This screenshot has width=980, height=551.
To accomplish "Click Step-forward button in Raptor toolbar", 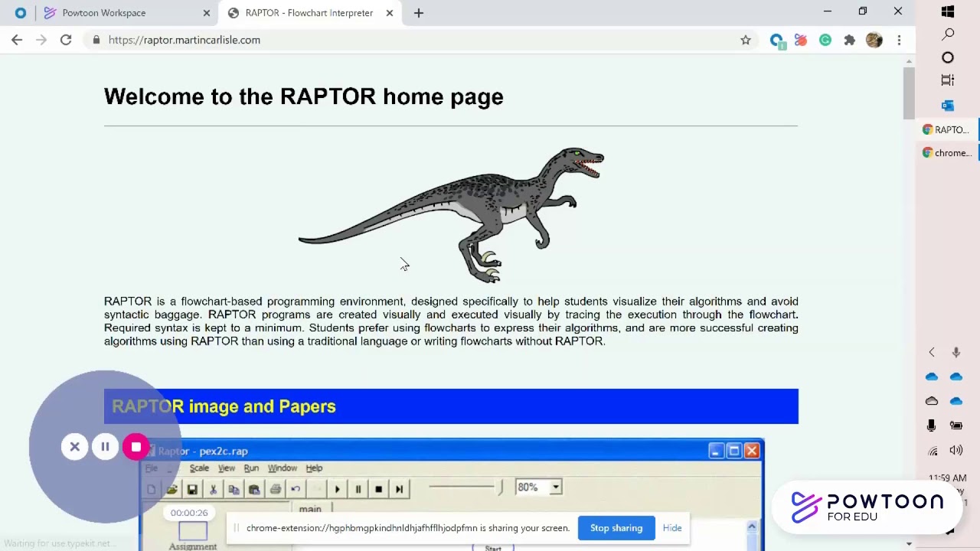I will pyautogui.click(x=399, y=490).
